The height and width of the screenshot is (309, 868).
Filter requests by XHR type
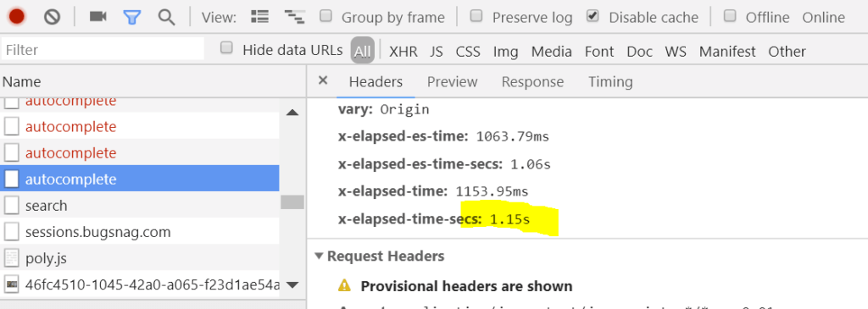(403, 52)
